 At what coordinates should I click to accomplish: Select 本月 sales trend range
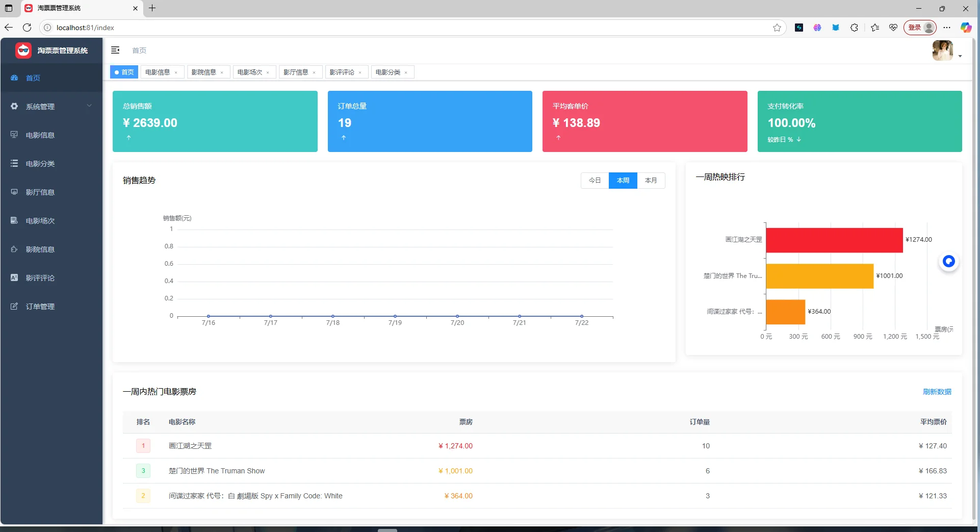(x=651, y=181)
